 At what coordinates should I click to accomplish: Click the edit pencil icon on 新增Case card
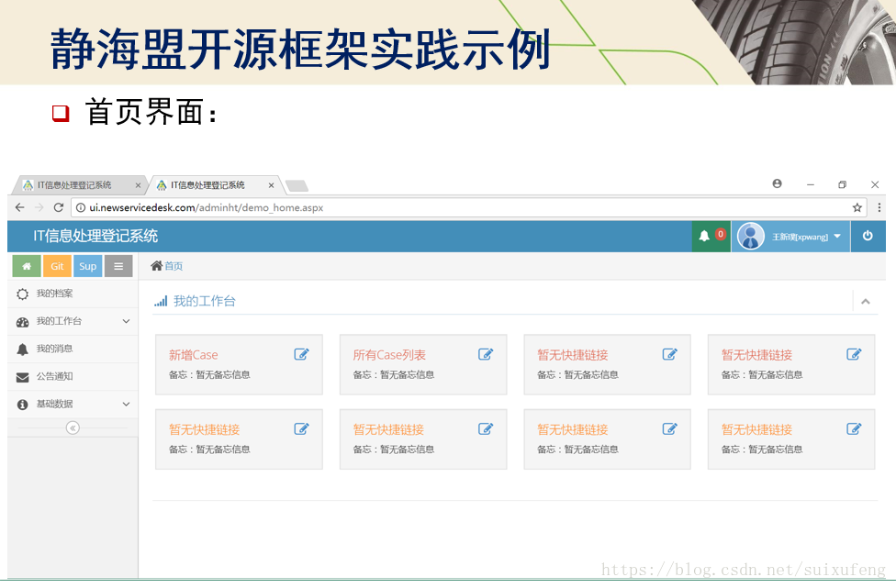pyautogui.click(x=303, y=352)
